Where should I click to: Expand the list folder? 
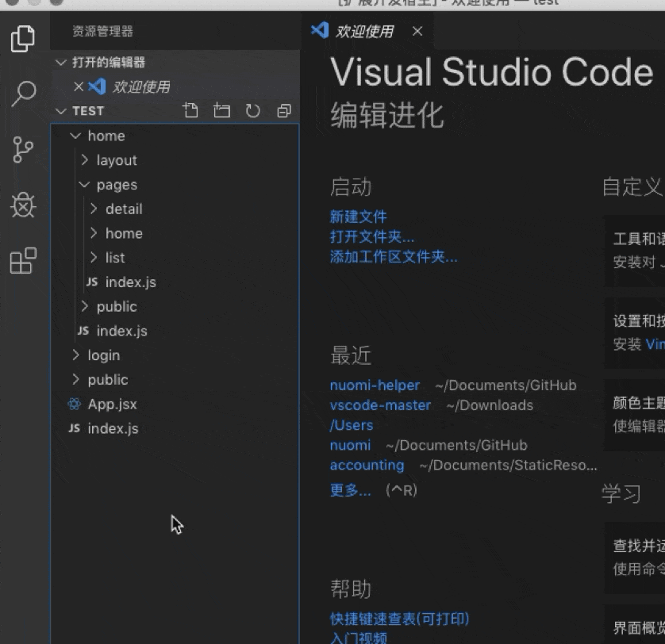click(x=94, y=257)
